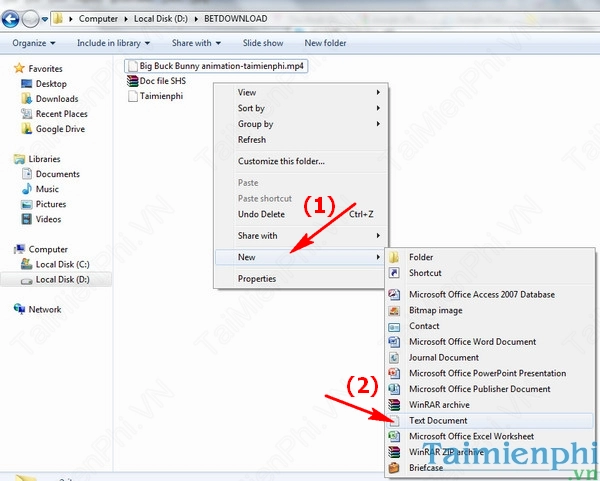Image resolution: width=600 pixels, height=481 pixels.
Task: Create a new Folder from submenu
Action: (490, 257)
